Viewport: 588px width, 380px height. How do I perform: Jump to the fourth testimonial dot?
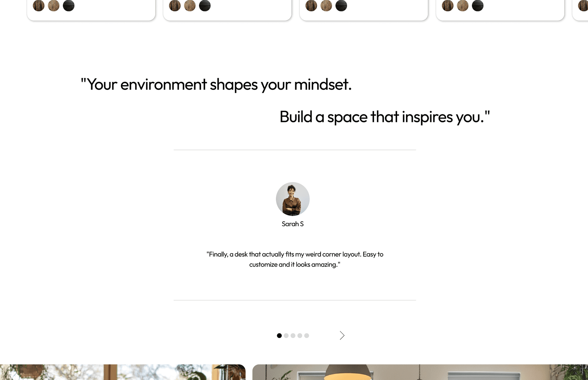click(300, 335)
